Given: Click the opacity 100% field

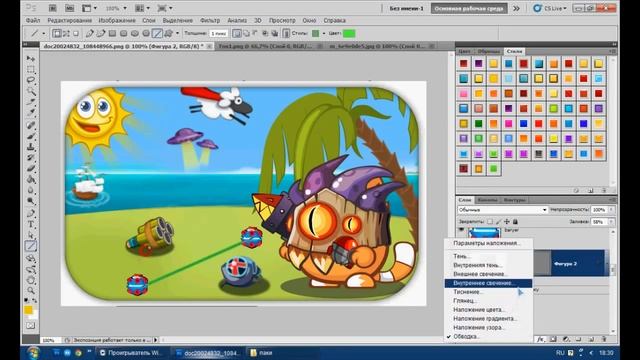Looking at the screenshot, I should (599, 210).
